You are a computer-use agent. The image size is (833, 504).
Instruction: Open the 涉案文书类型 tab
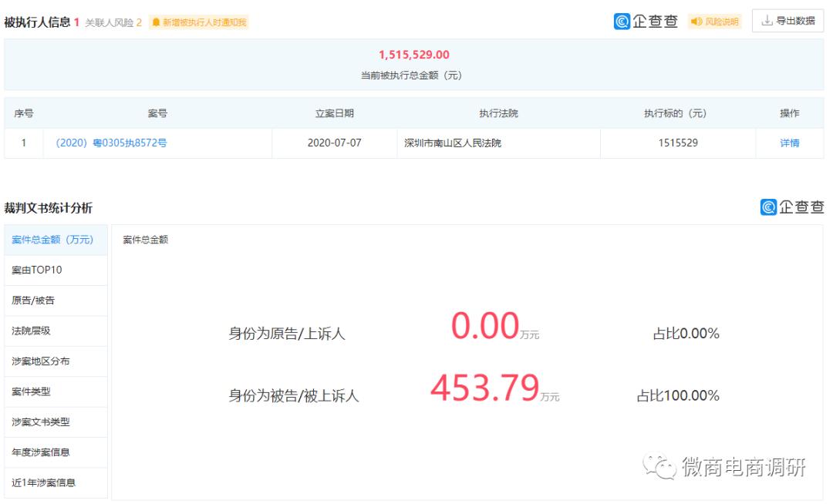(x=41, y=422)
